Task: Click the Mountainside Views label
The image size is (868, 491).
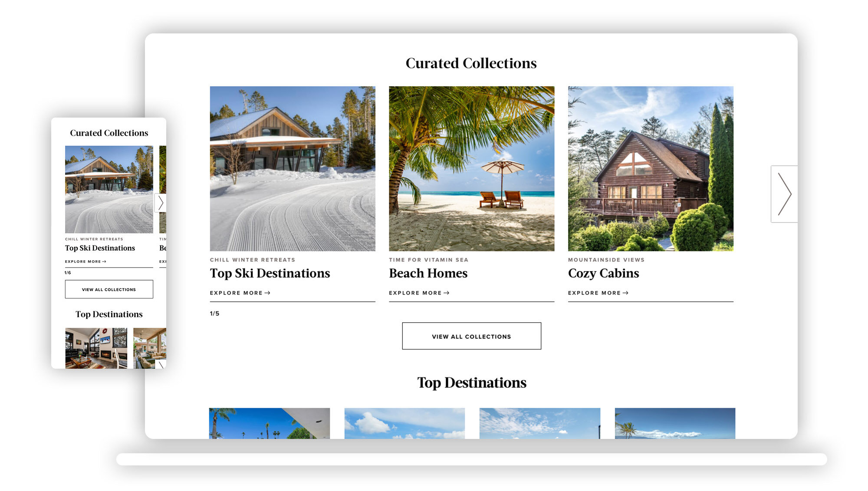Action: 606,260
